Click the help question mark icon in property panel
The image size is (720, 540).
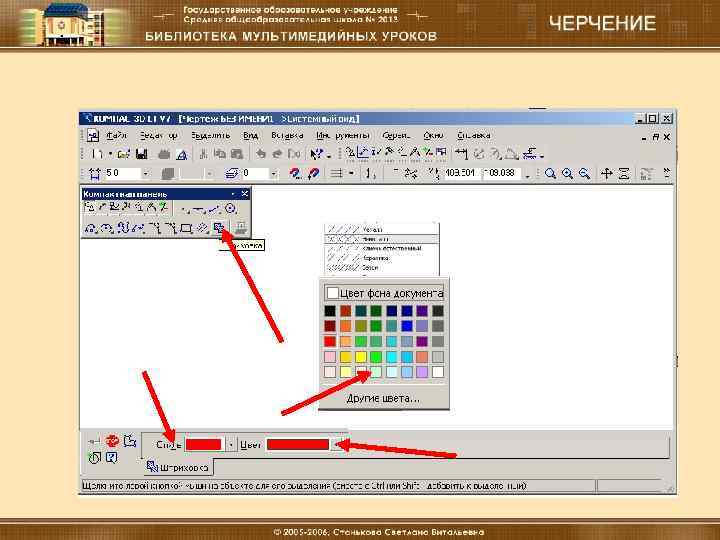112,457
